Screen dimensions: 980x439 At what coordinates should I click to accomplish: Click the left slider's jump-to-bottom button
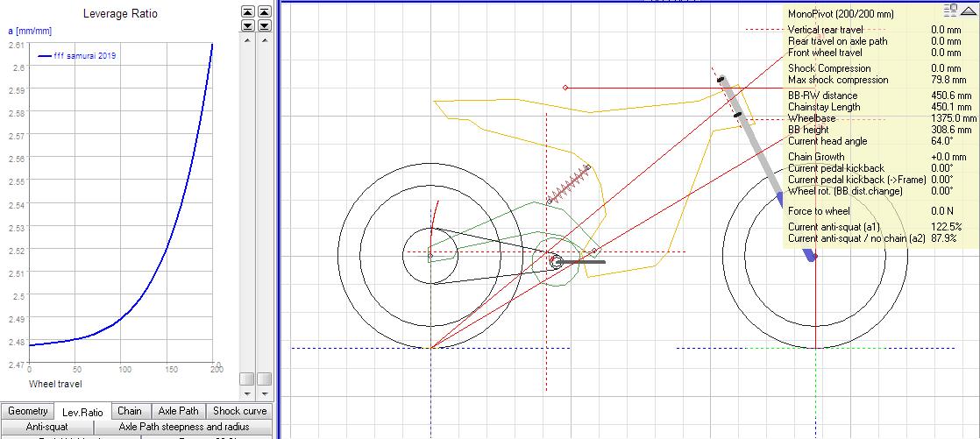248,25
